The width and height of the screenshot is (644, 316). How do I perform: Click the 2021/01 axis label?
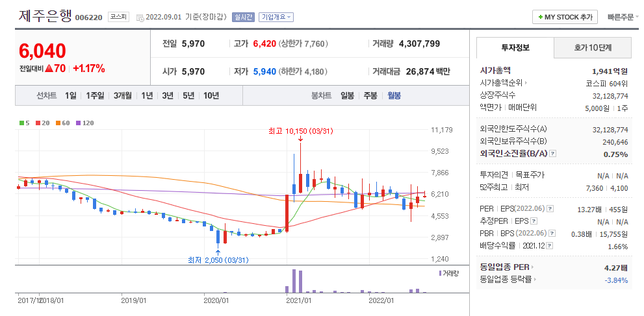click(299, 300)
